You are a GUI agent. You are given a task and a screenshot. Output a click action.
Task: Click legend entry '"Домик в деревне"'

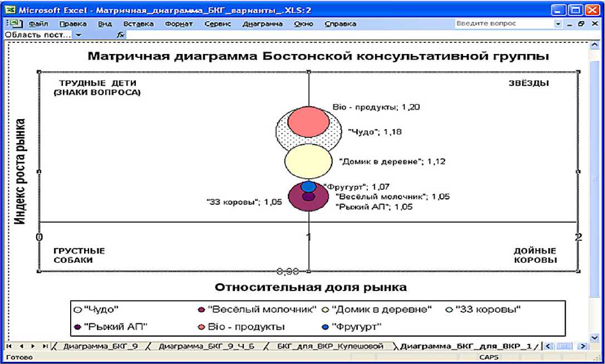pos(377,309)
